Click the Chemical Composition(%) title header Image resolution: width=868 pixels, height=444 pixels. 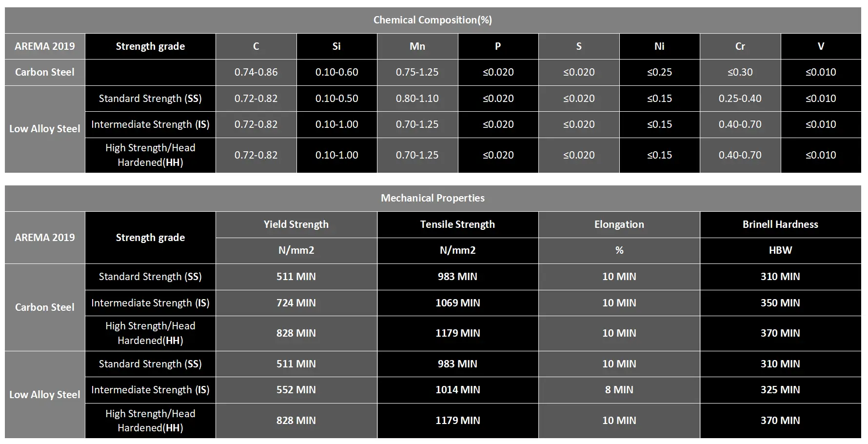(x=433, y=20)
